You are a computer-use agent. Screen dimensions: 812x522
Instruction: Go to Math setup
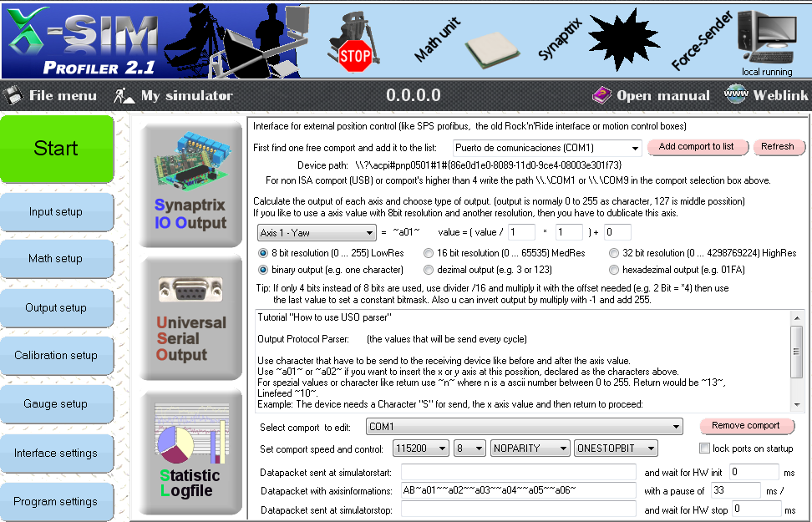click(56, 258)
